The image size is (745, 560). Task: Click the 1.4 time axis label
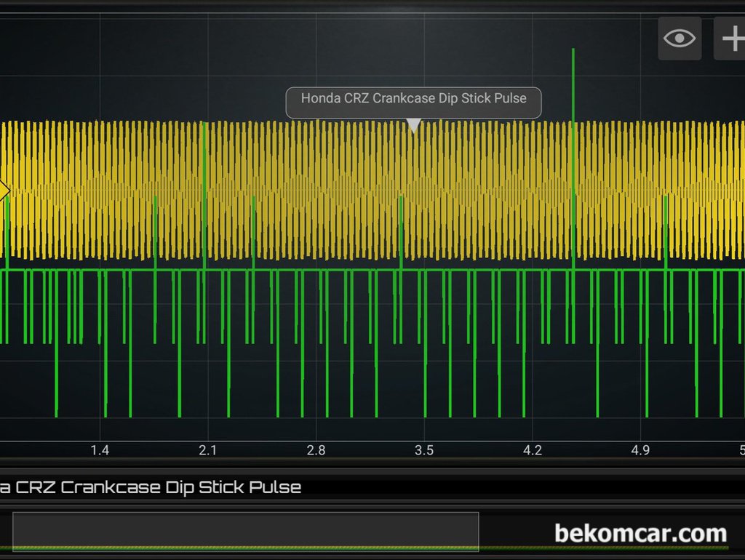(100, 450)
